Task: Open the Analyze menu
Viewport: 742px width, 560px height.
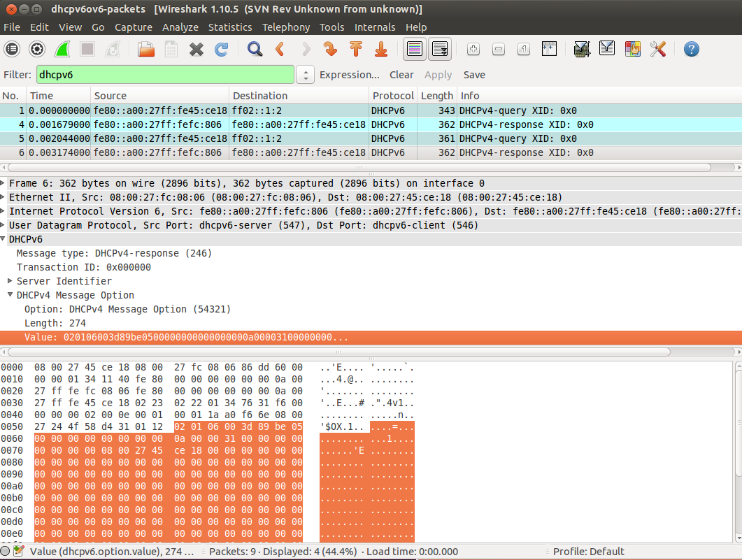Action: (x=180, y=27)
